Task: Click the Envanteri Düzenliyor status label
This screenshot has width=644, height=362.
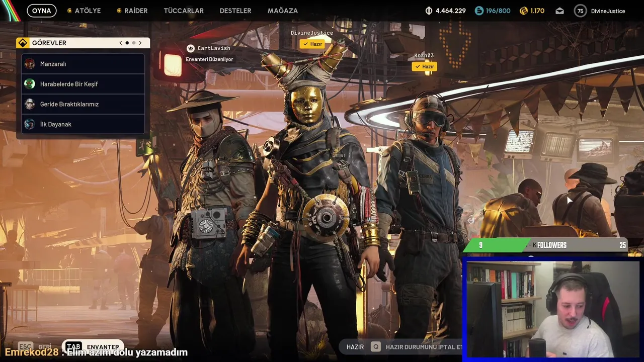Action: coord(209,59)
